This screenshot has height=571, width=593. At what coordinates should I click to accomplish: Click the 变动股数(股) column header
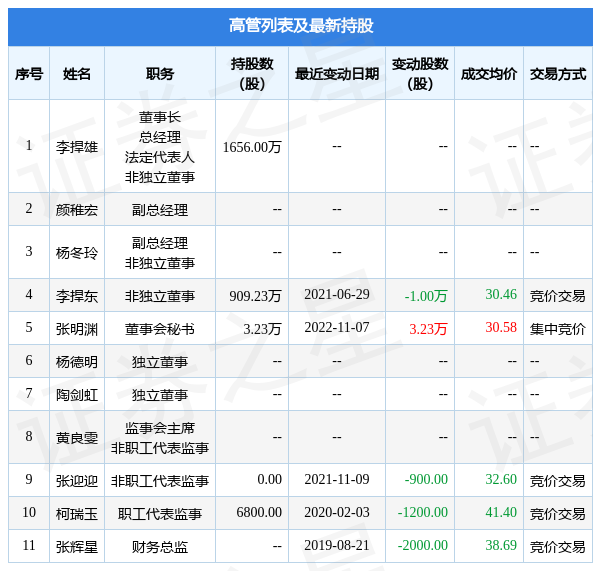[420, 74]
